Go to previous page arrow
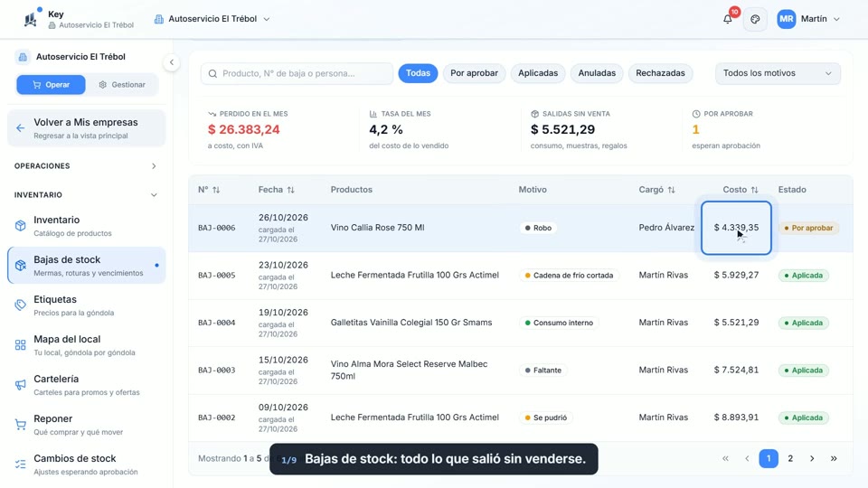The width and height of the screenshot is (868, 488). (x=747, y=459)
